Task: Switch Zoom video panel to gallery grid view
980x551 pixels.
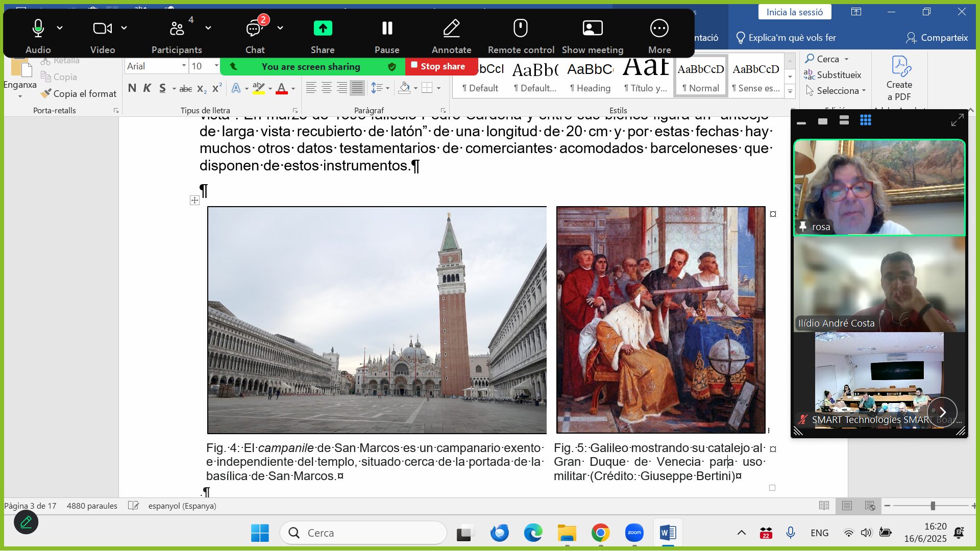Action: click(x=866, y=121)
